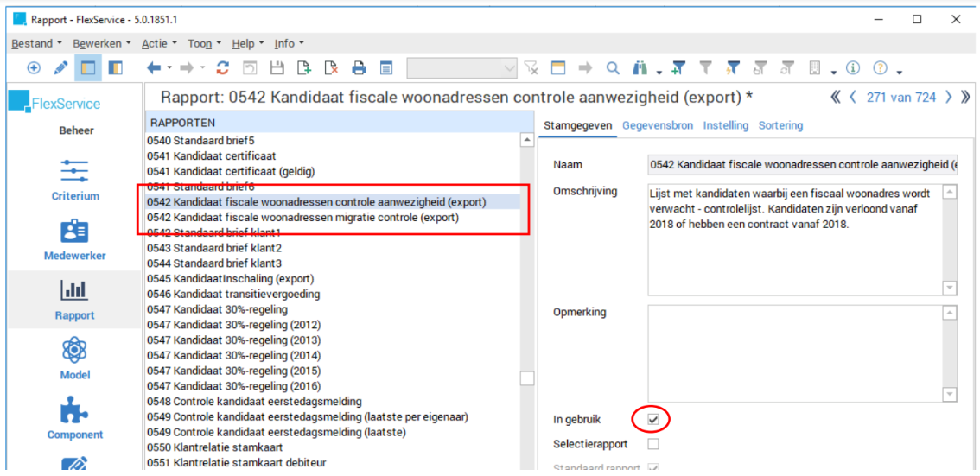
Task: Toggle the 'Standaard rapport' checkbox
Action: 653,468
